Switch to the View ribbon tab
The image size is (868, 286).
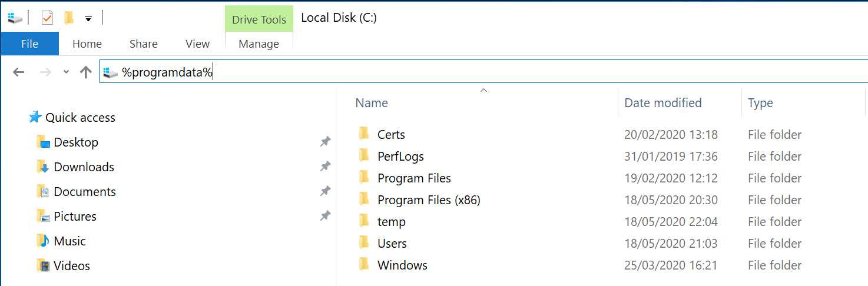[x=197, y=44]
